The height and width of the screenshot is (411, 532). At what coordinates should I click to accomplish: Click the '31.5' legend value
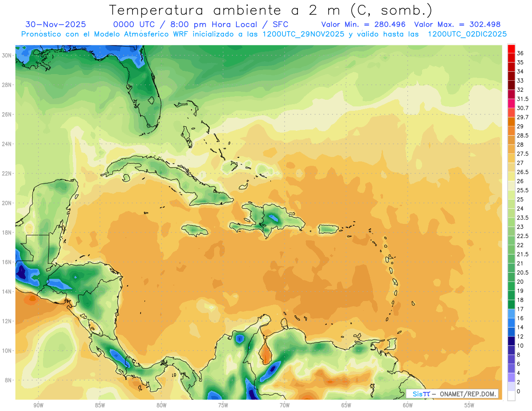click(523, 99)
